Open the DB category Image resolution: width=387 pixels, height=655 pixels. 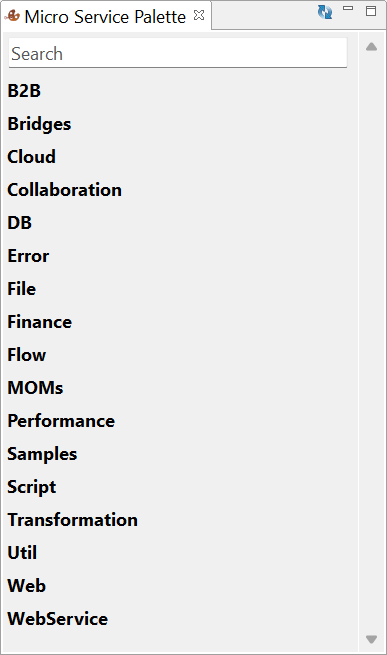[x=20, y=223]
